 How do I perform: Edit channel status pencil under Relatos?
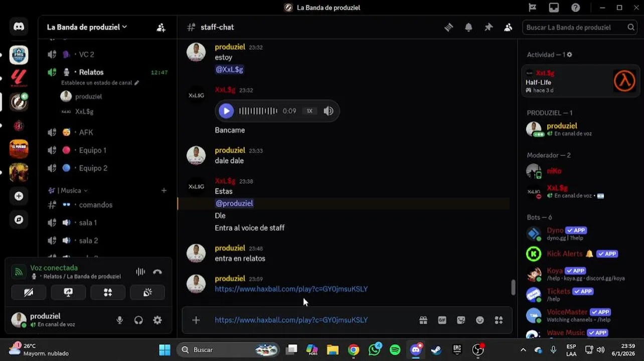click(x=136, y=83)
